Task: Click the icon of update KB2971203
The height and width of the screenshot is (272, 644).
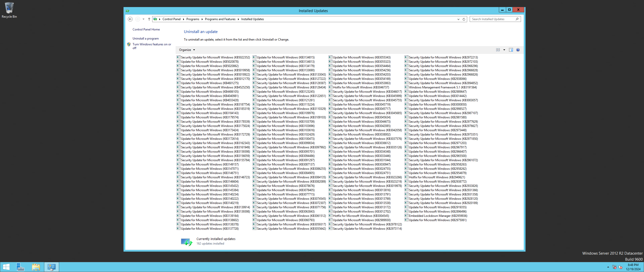Action: point(407,143)
